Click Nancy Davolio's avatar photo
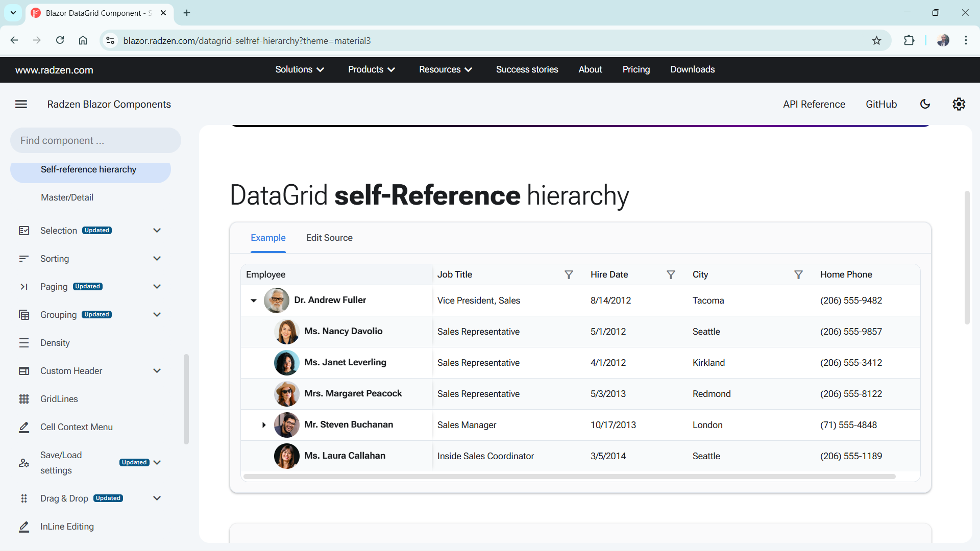This screenshot has width=980, height=551. point(286,332)
